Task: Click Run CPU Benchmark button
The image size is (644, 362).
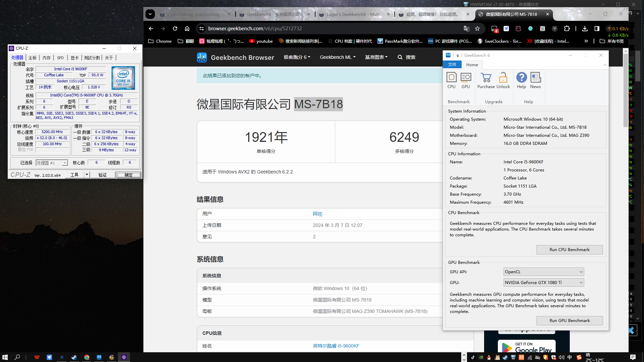Action: (569, 250)
